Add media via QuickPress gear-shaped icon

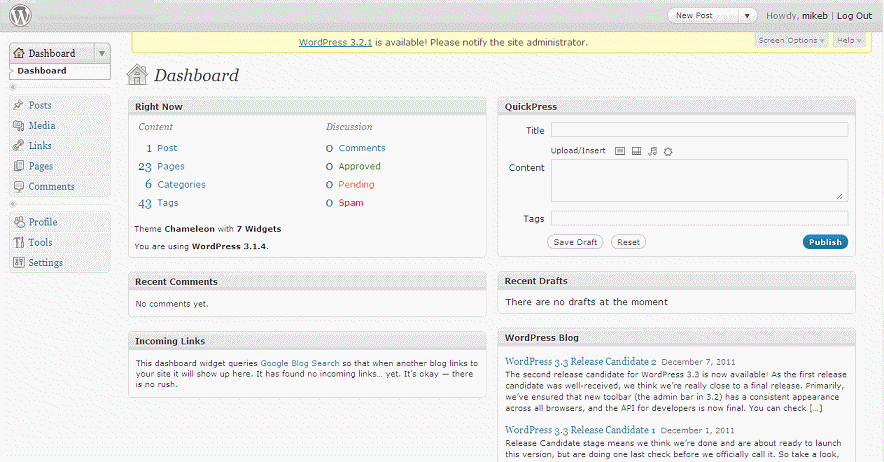click(x=668, y=151)
